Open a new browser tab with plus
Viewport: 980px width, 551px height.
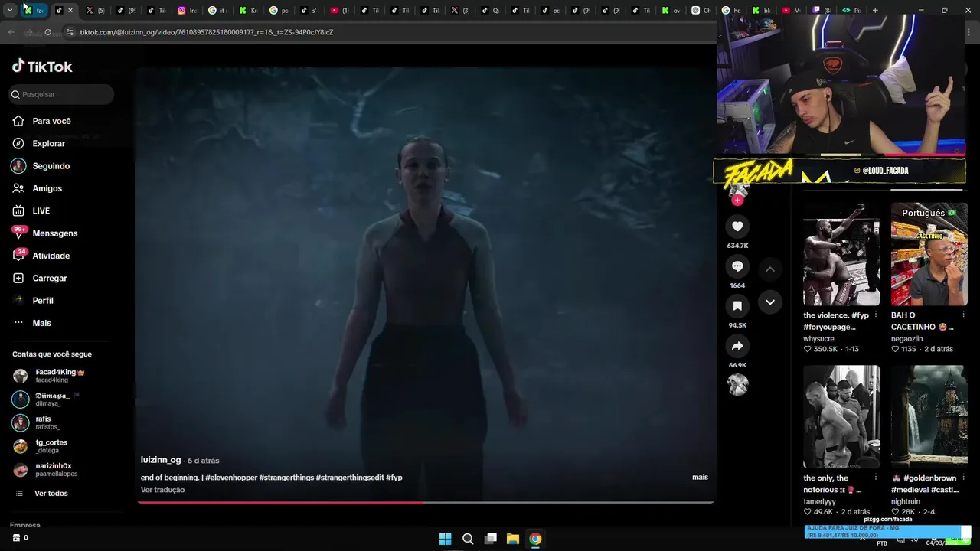pyautogui.click(x=875, y=11)
